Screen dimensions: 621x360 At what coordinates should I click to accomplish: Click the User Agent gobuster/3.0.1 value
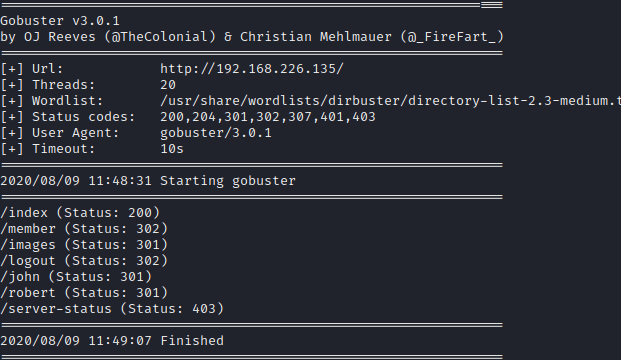click(x=216, y=133)
